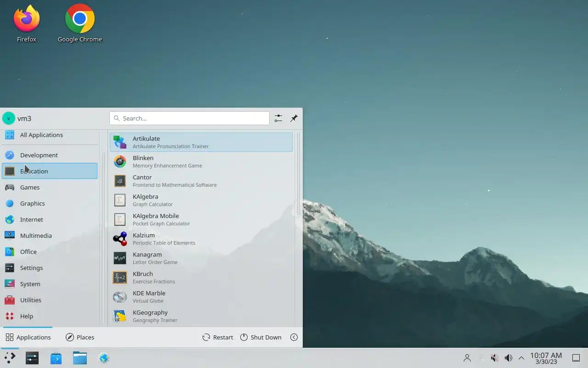This screenshot has width=588, height=368.
Task: Select Games category
Action: tap(50, 187)
